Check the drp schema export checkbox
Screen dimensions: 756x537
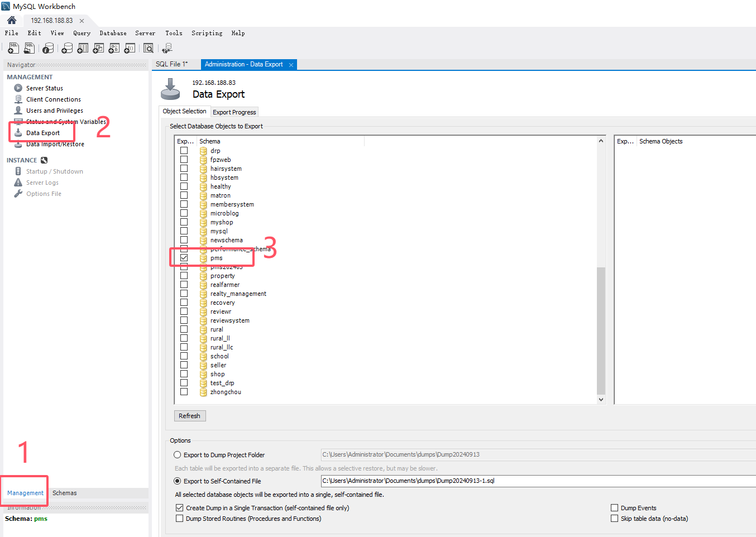[184, 151]
